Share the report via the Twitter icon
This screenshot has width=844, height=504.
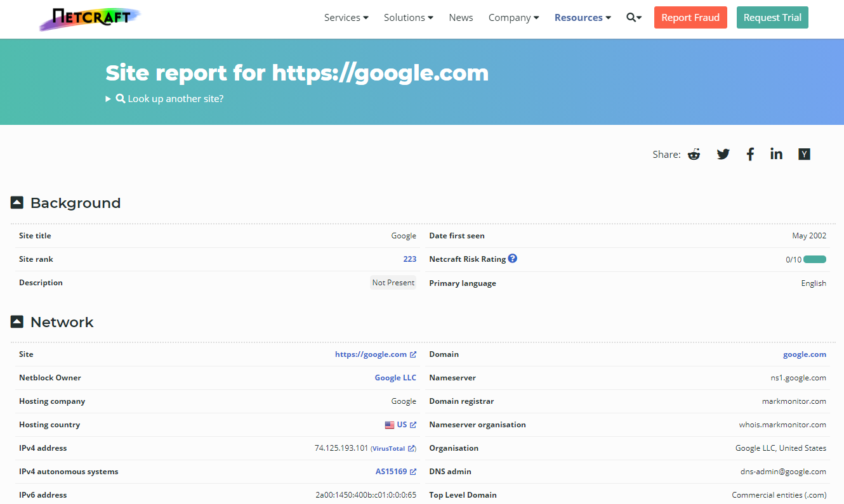[x=723, y=154]
